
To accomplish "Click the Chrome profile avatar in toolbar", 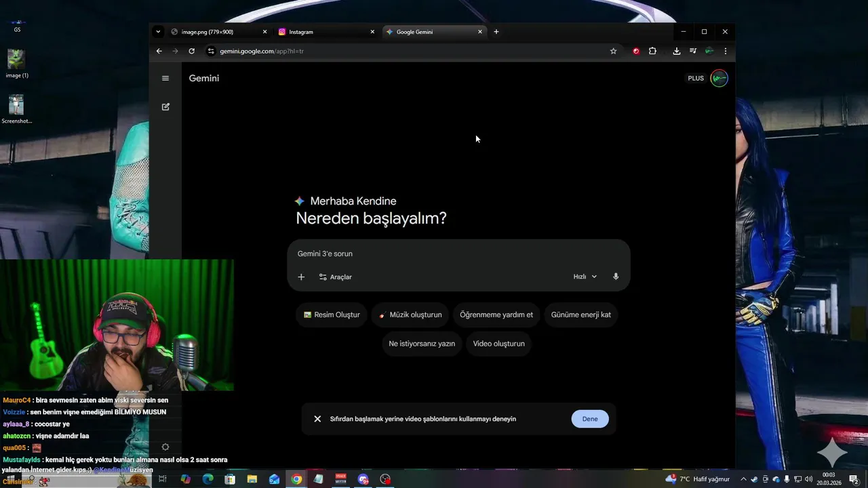I will click(x=709, y=51).
